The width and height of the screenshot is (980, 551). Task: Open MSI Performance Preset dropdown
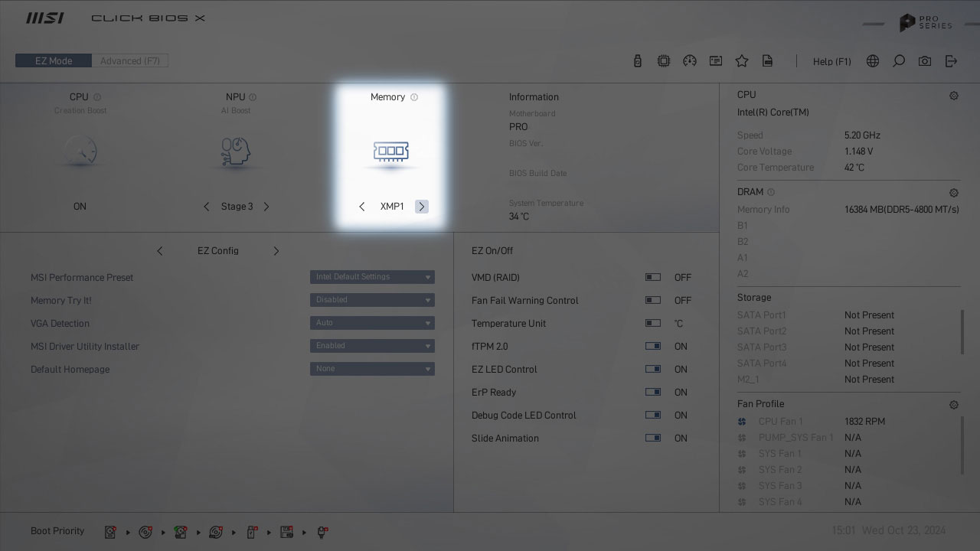(x=372, y=277)
